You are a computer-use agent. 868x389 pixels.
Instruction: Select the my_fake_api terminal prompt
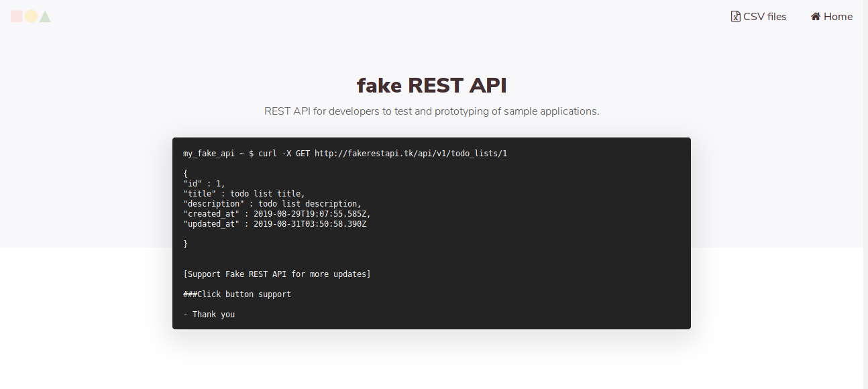209,153
